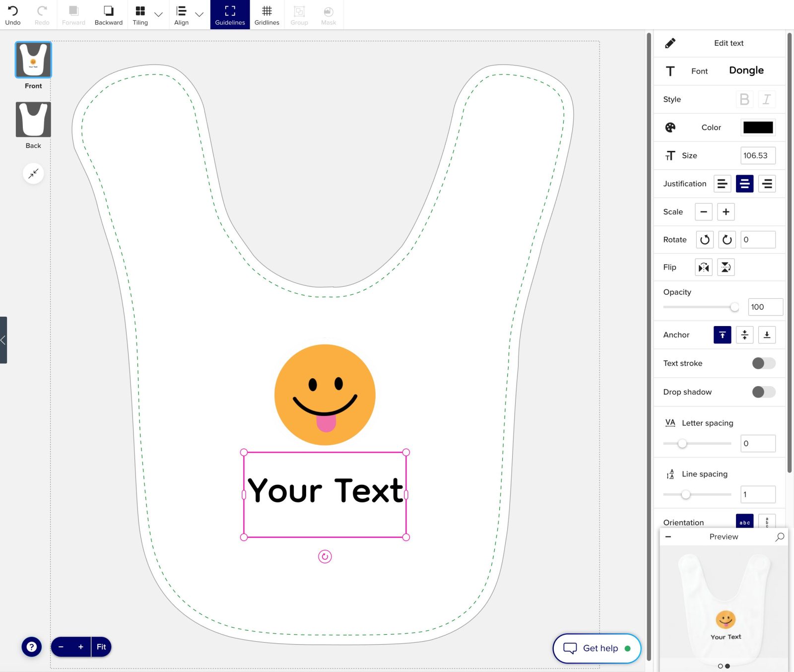Expand the Tiling dropdown arrow

pos(159,15)
